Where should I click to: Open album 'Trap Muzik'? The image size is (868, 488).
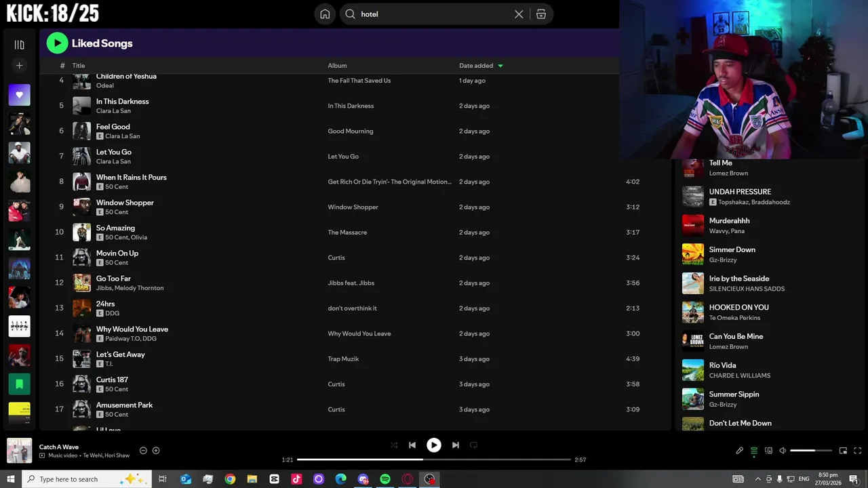[343, 359]
